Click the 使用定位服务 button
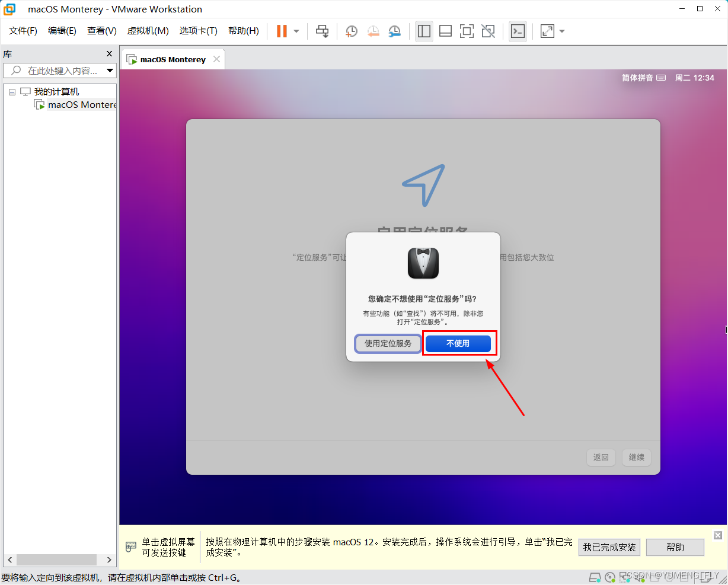This screenshot has width=728, height=585. [x=388, y=343]
